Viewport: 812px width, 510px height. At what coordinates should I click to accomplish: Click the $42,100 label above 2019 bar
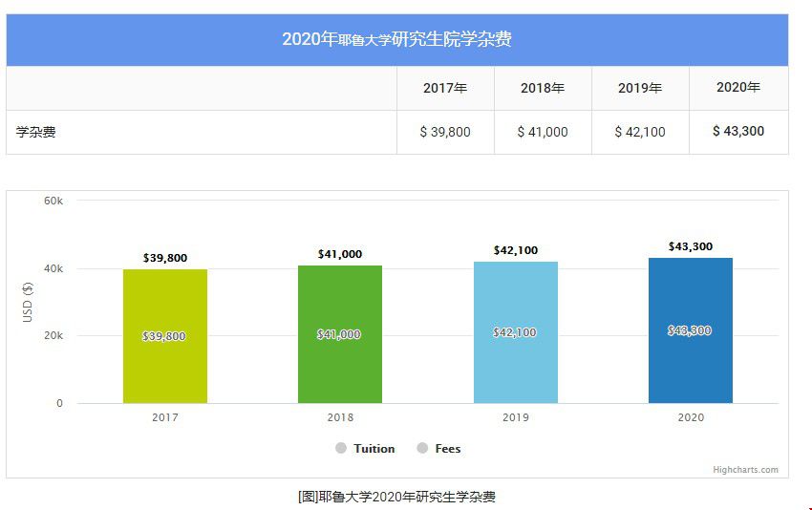click(516, 250)
